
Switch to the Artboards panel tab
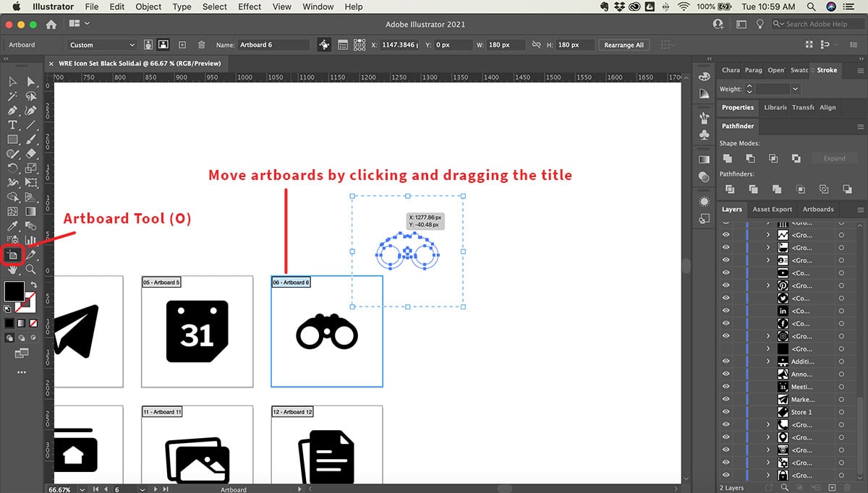[x=818, y=210]
